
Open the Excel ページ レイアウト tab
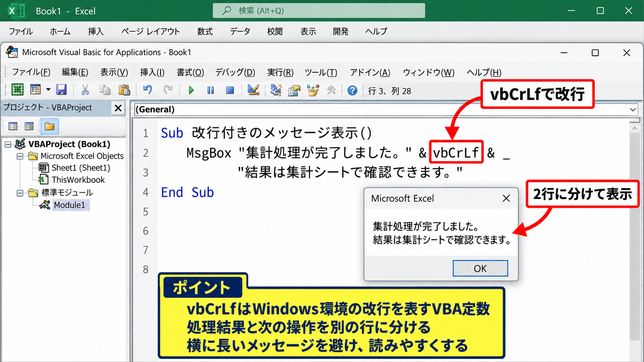click(x=151, y=32)
